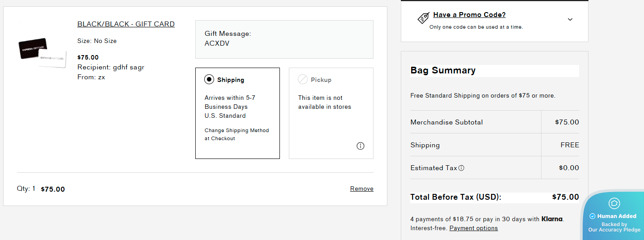Select the disabled Pickup radio option
The width and height of the screenshot is (644, 240).
(303, 80)
